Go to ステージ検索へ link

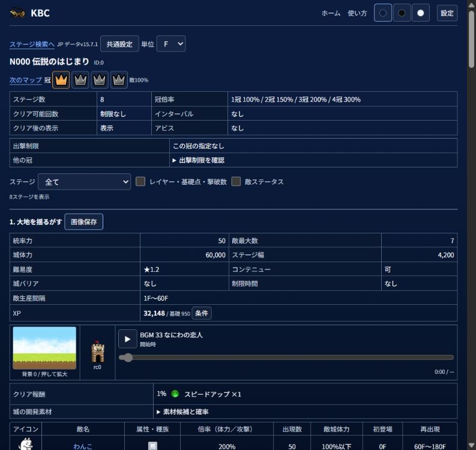(32, 44)
